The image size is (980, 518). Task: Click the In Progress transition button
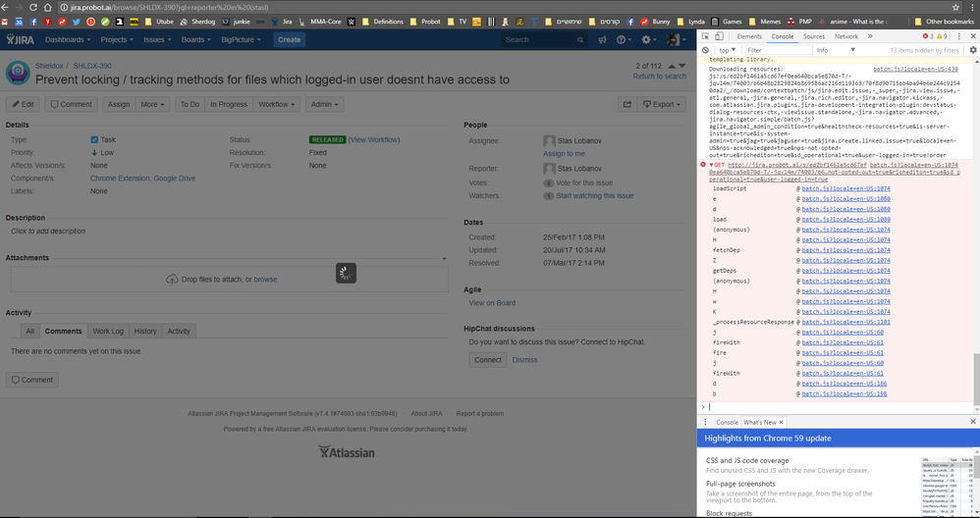[x=229, y=104]
